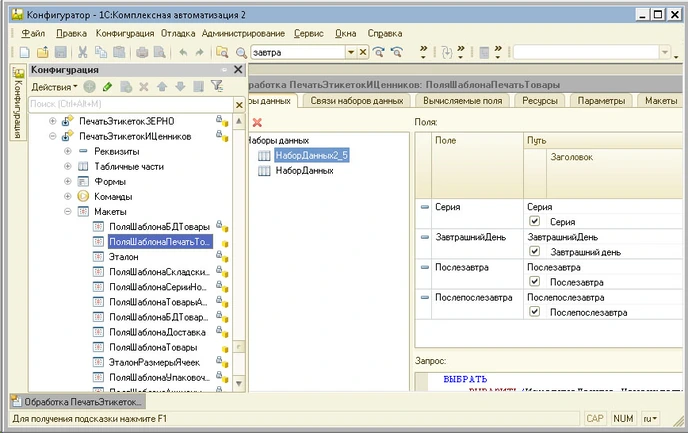The image size is (688, 433).
Task: Open the ru language selector in status bar
Action: coord(650,419)
